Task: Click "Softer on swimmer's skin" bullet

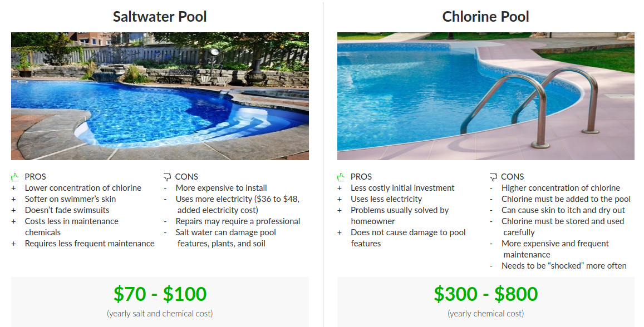Action: [x=70, y=199]
